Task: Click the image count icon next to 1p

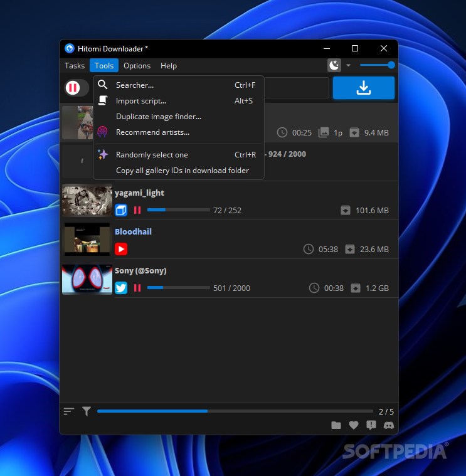Action: 324,132
